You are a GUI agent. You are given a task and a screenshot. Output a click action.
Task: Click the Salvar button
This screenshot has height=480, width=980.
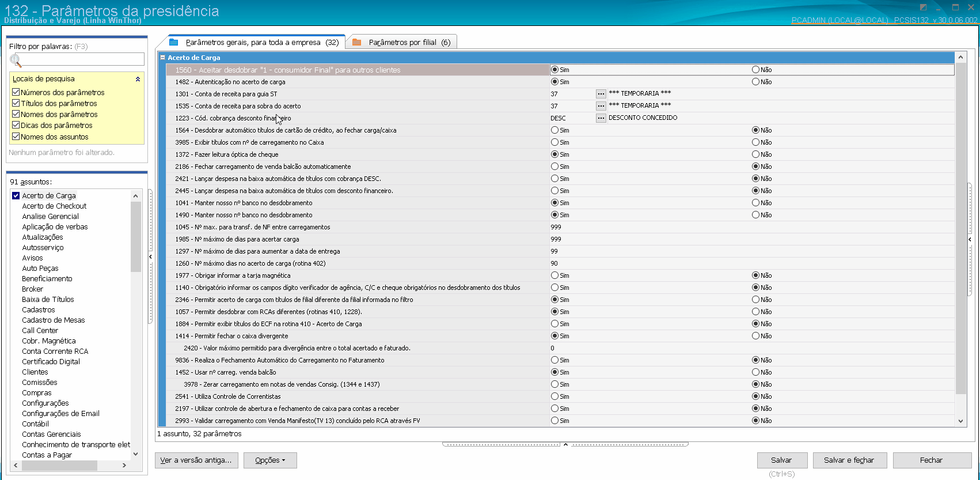[x=781, y=460]
